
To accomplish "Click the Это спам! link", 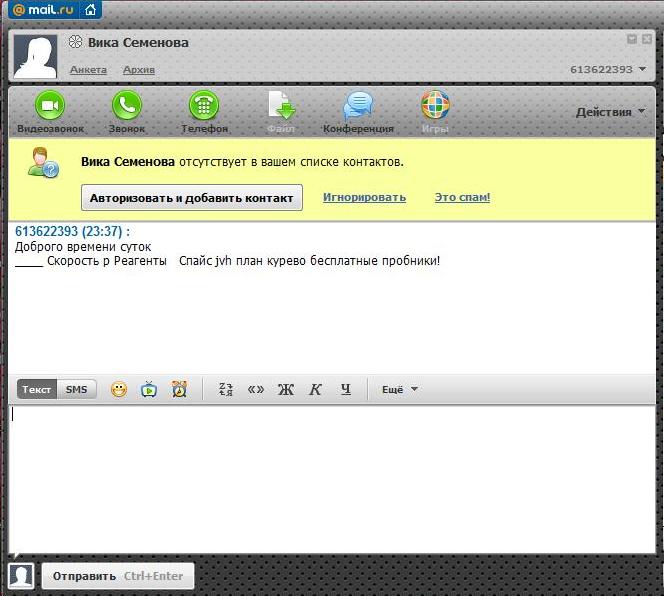I will pyautogui.click(x=462, y=197).
